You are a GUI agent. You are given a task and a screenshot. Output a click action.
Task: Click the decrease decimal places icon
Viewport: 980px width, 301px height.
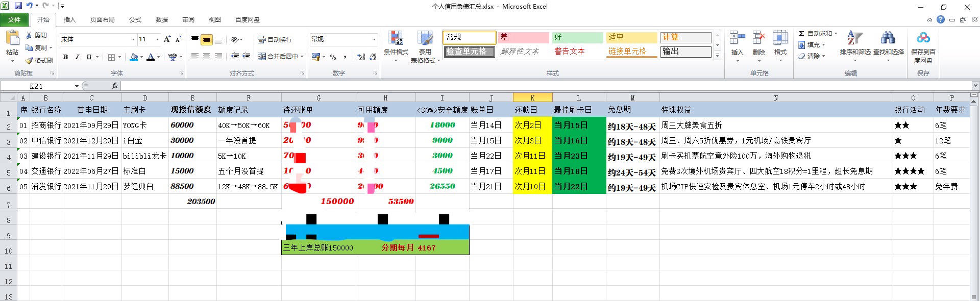pos(373,57)
